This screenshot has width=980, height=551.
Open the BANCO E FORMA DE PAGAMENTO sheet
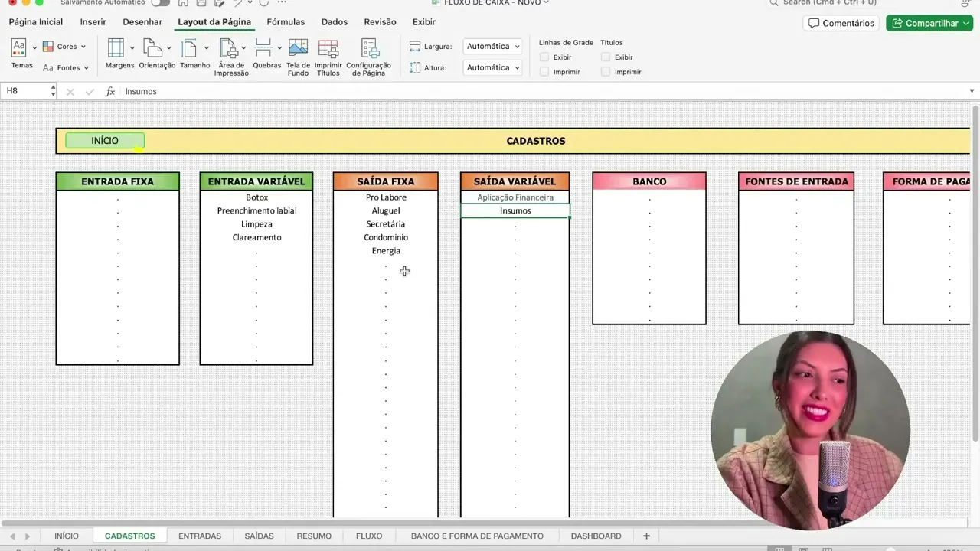tap(477, 536)
